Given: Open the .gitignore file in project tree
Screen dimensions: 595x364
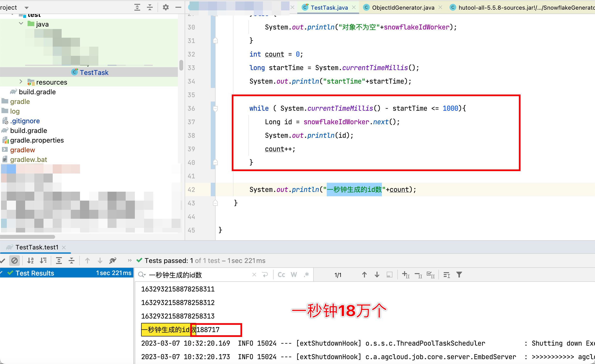Looking at the screenshot, I should [x=25, y=121].
